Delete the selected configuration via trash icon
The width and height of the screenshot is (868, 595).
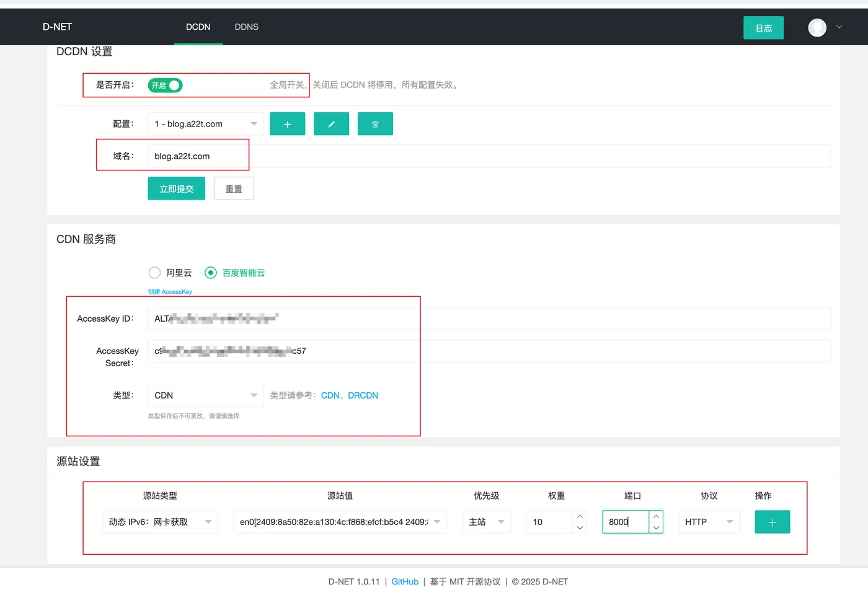click(x=375, y=123)
